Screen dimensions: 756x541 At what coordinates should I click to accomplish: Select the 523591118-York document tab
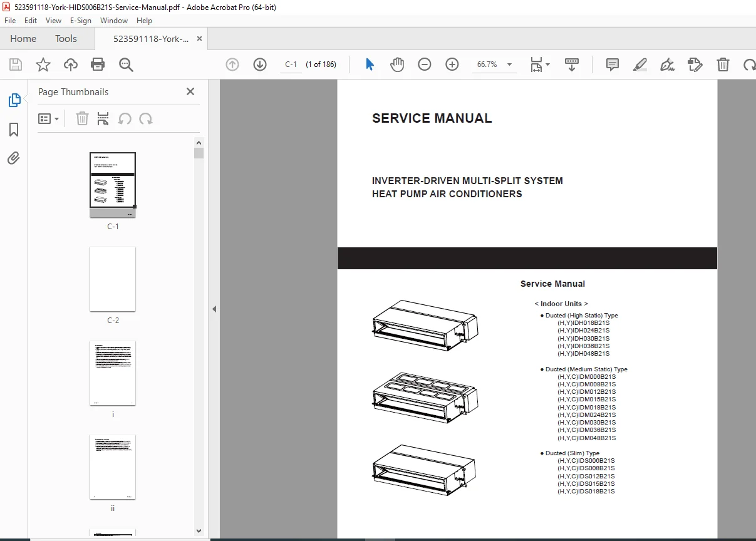151,39
